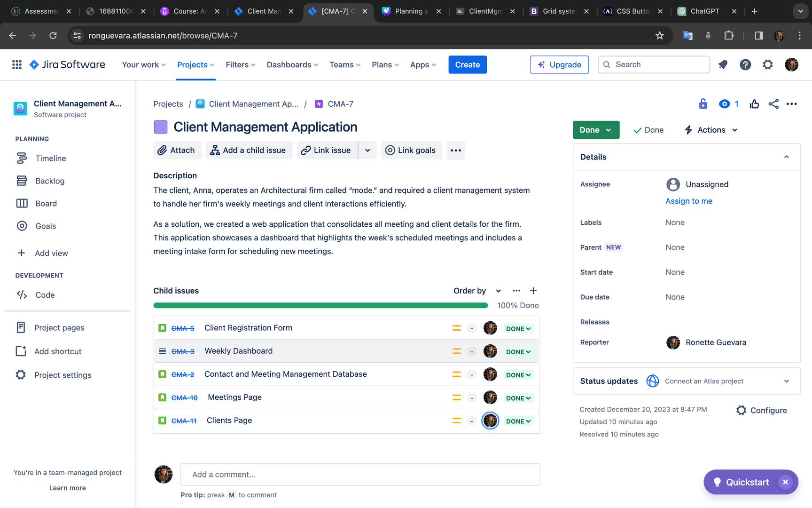Image resolution: width=812 pixels, height=508 pixels.
Task: Click the blue Create button
Action: (x=467, y=65)
